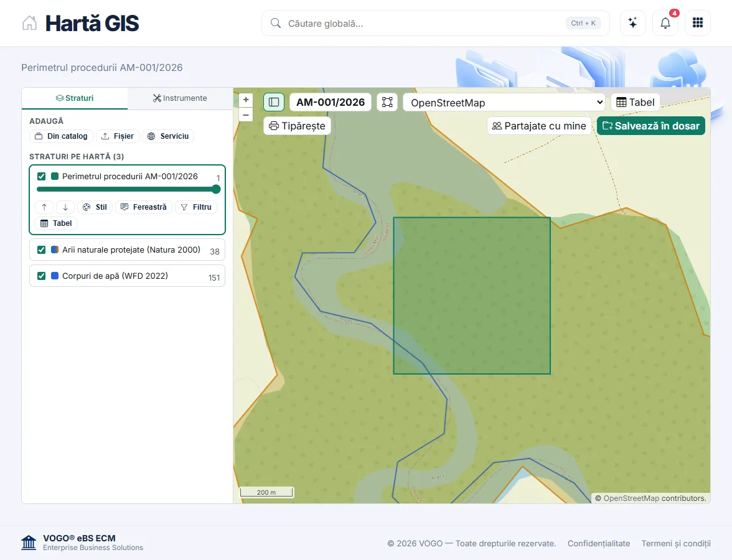Open the map Tabel button
Screen dimensions: 732x560
[x=636, y=102]
